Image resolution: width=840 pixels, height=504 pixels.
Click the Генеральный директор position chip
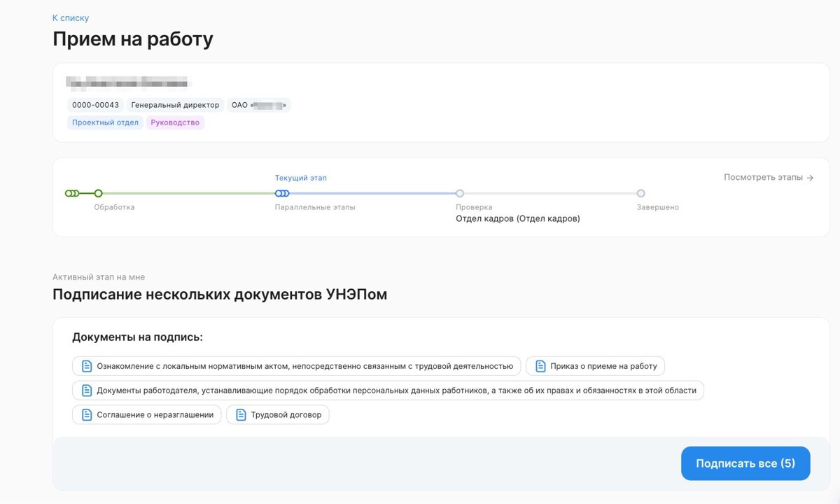click(x=175, y=105)
